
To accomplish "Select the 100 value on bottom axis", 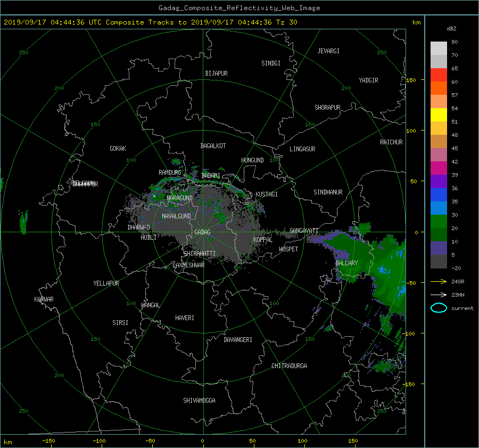I will click(x=302, y=441).
